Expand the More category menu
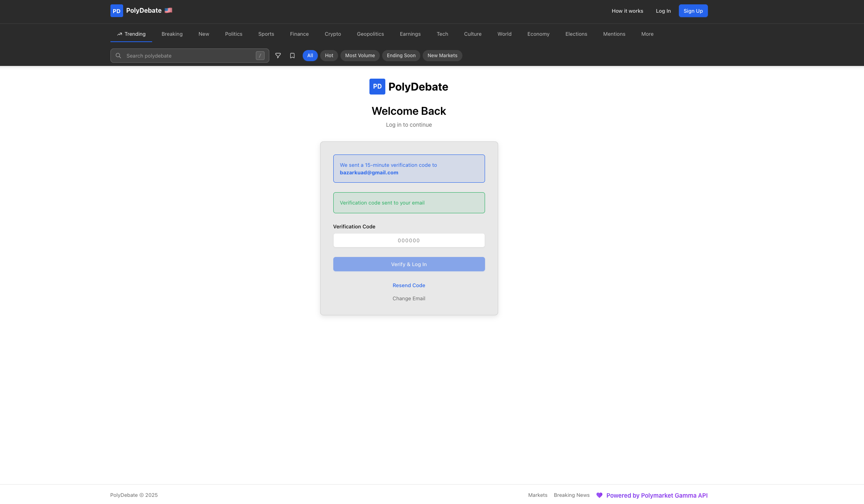The image size is (864, 504). coord(647,34)
